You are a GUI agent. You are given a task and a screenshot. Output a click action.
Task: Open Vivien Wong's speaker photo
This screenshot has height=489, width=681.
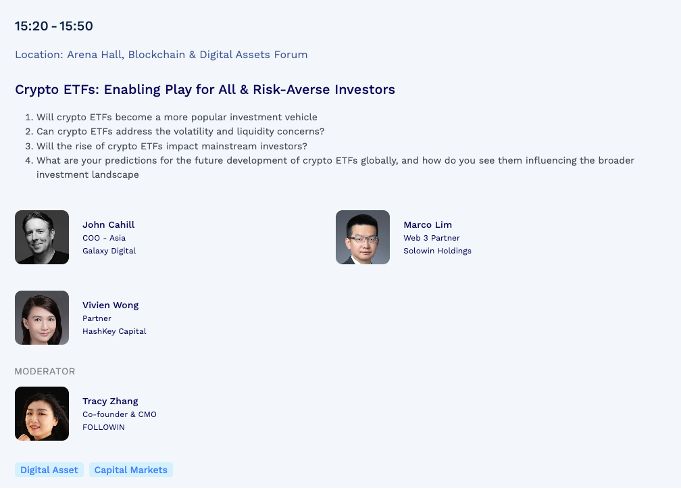[42, 318]
